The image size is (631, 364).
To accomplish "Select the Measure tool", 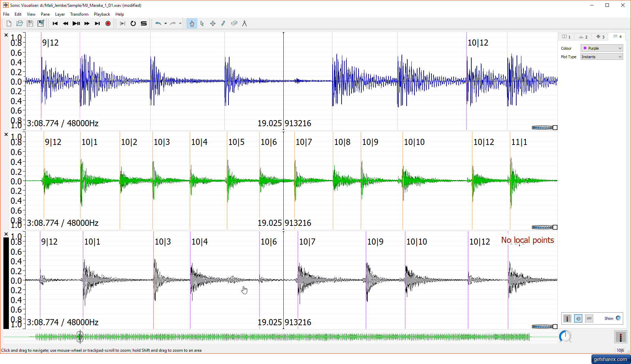I will coord(244,23).
